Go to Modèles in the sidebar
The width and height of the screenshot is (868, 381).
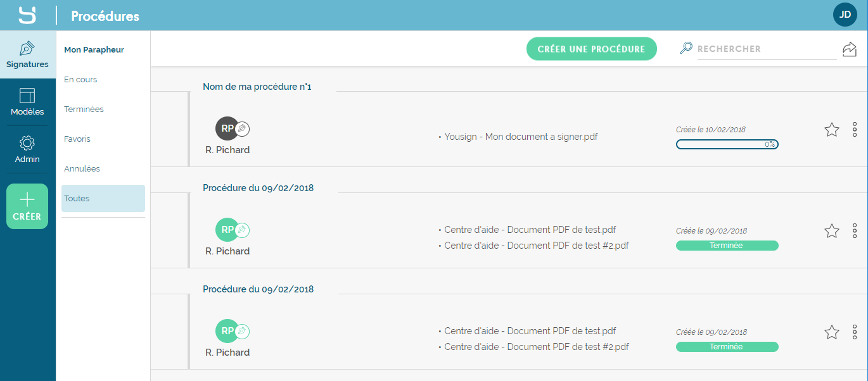pos(27,102)
